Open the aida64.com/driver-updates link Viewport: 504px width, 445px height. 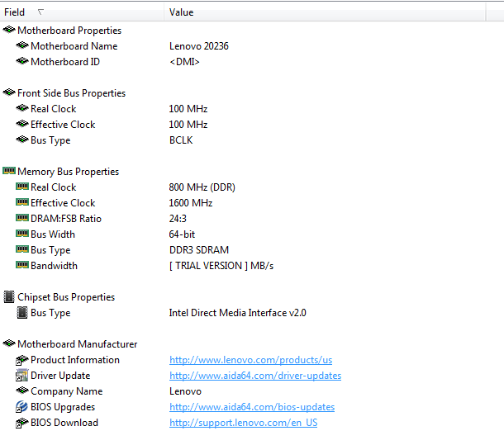(x=255, y=376)
